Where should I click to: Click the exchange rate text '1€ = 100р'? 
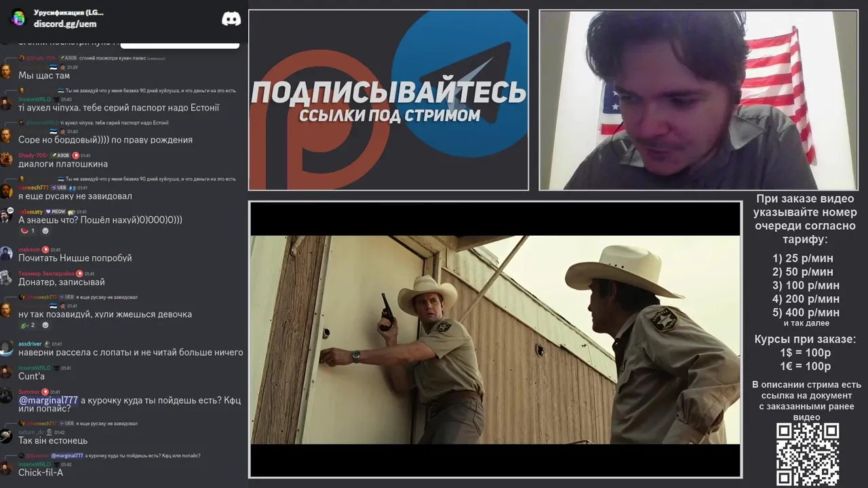[806, 367]
